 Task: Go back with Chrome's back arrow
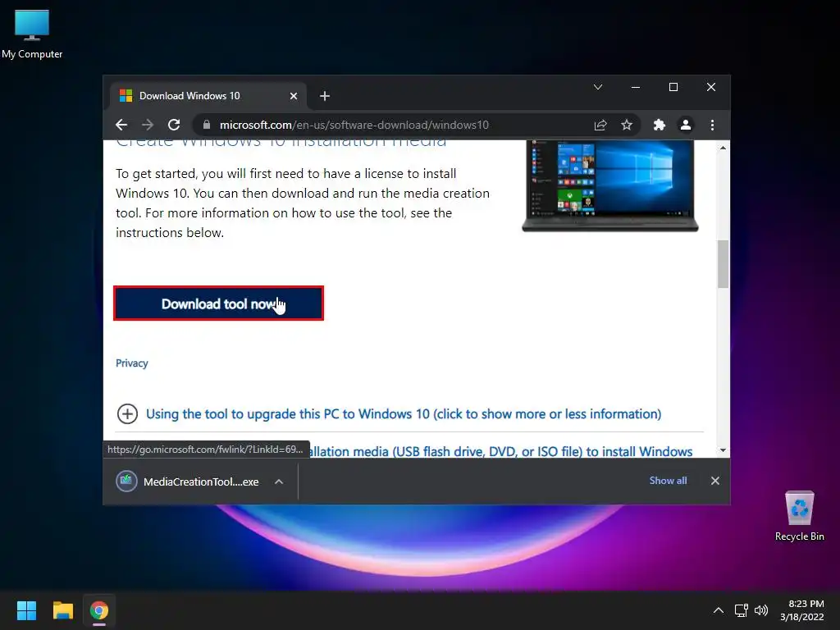tap(121, 125)
